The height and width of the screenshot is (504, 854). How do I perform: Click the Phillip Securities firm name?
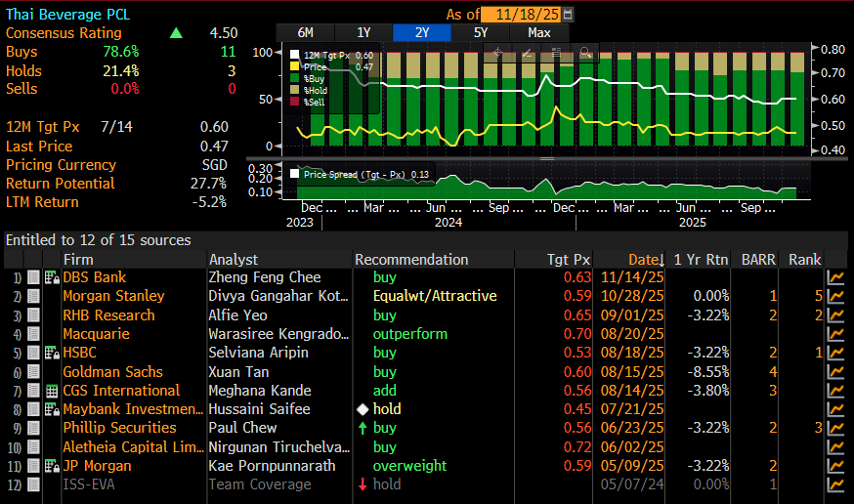[119, 428]
